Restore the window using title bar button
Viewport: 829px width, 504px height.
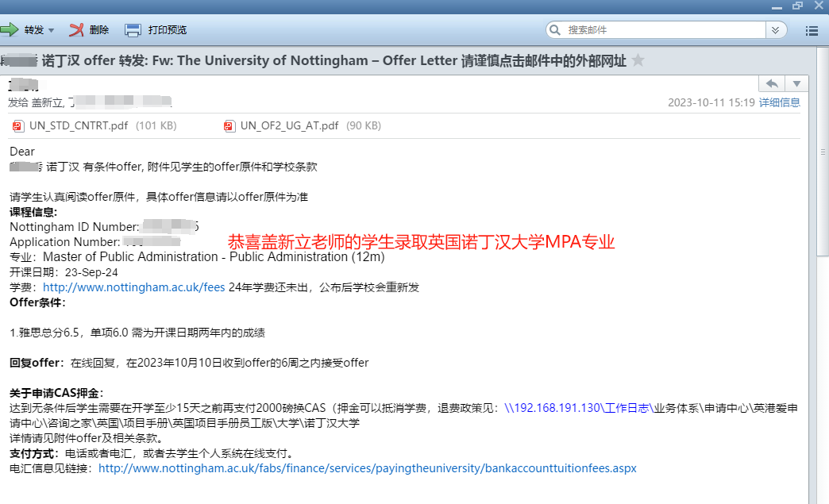click(x=797, y=6)
